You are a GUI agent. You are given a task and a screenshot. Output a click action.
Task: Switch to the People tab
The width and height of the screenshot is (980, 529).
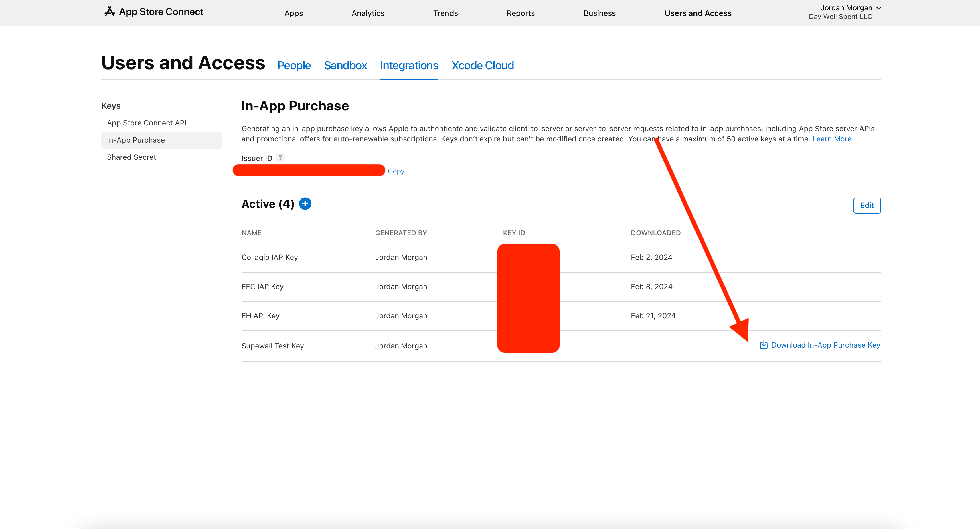pos(294,66)
